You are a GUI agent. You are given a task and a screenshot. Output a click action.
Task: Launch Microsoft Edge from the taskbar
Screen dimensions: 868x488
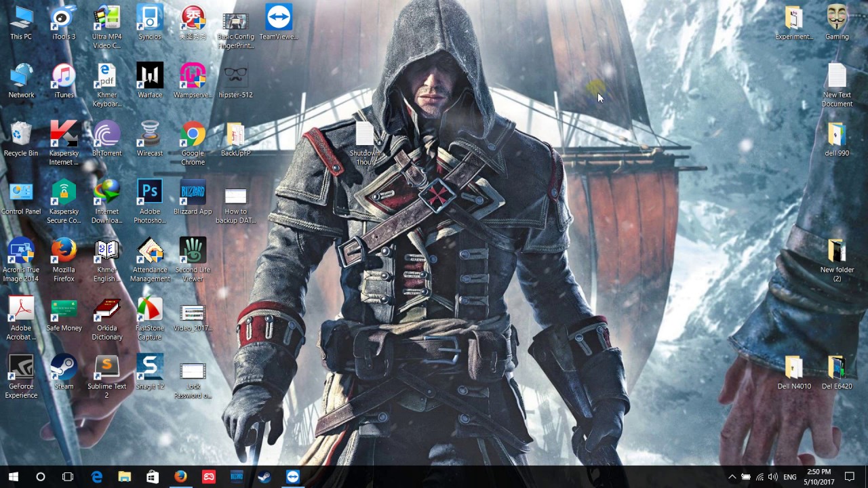[x=96, y=477]
